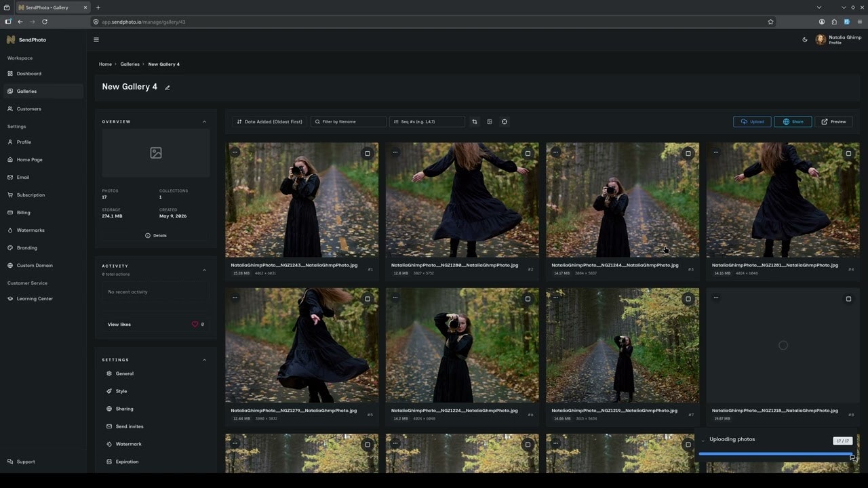
Task: Open the Sharing gallery setting
Action: [x=124, y=409]
